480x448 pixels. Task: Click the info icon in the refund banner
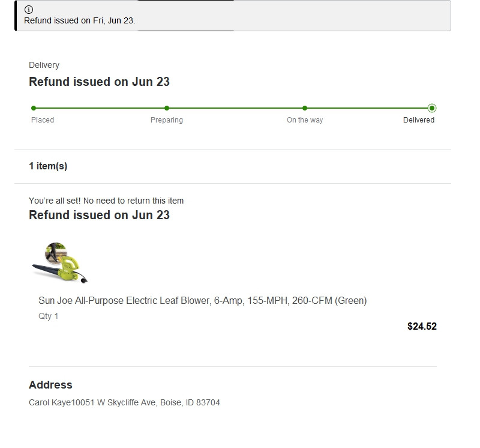29,10
